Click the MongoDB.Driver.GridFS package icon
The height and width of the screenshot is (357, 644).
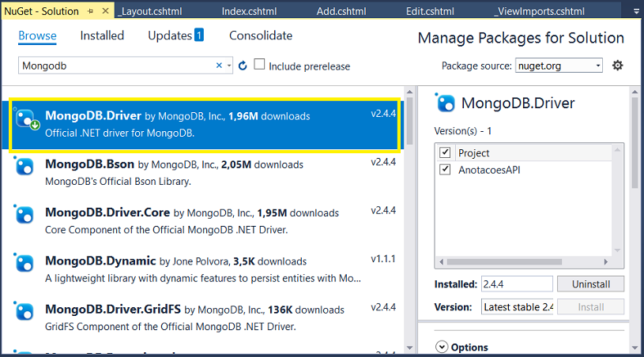click(x=24, y=311)
